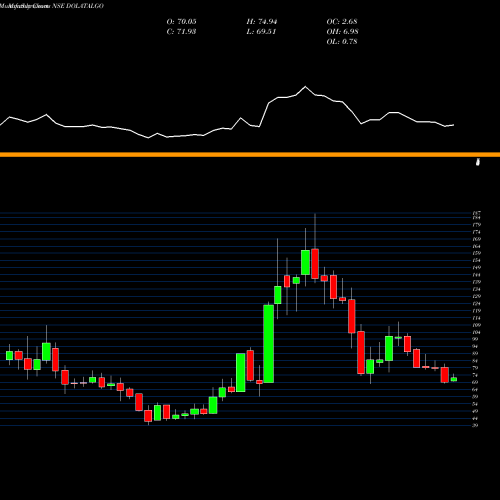Click the 39 price axis label
The image size is (500, 500).
[x=476, y=425]
